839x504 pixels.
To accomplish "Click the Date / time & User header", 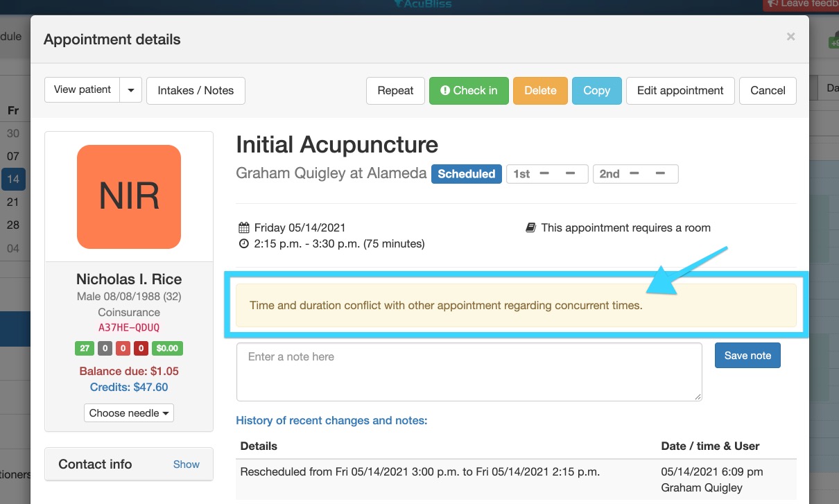I will (x=710, y=446).
